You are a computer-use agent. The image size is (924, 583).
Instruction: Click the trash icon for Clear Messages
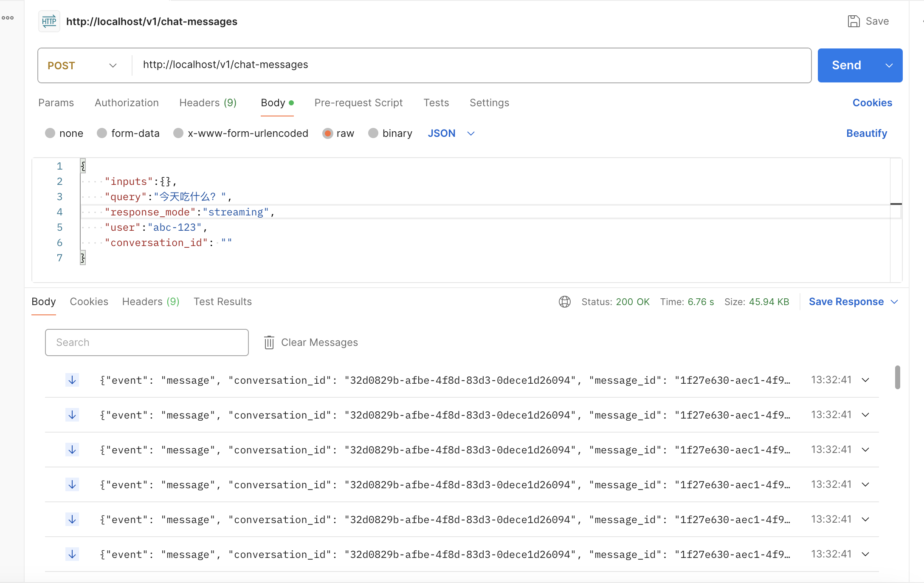[x=269, y=342]
